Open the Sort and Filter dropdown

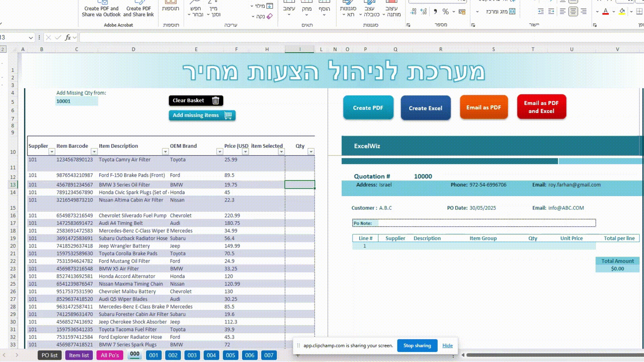click(x=213, y=9)
